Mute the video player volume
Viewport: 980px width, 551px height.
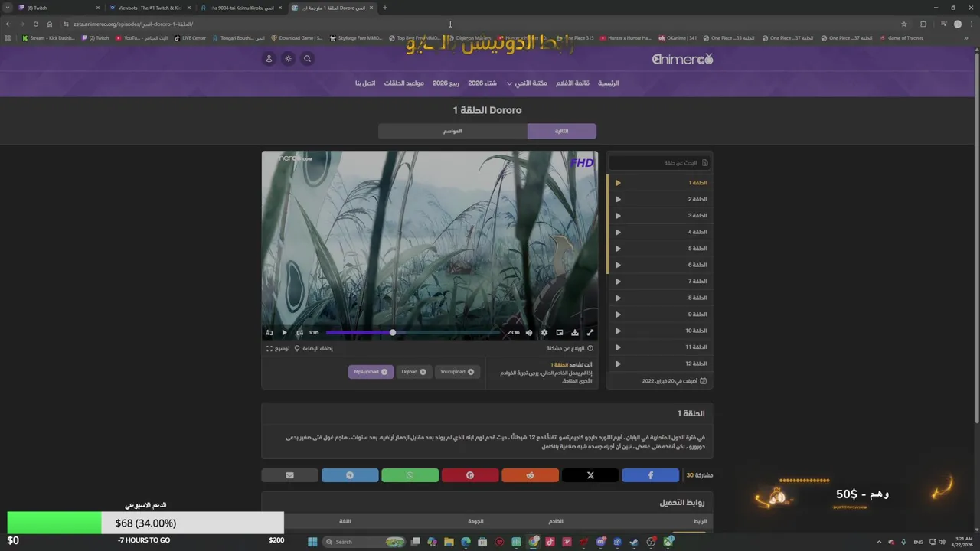tap(528, 332)
